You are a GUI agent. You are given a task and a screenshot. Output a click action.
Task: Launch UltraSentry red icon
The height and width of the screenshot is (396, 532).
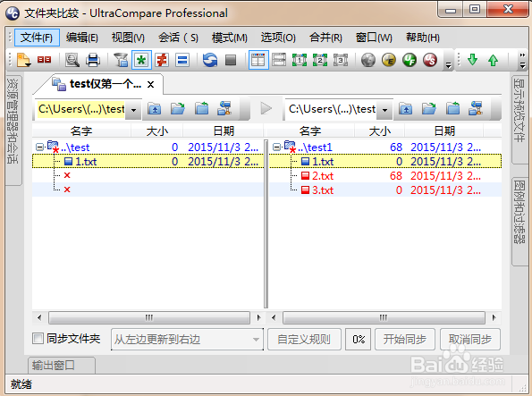[430, 60]
